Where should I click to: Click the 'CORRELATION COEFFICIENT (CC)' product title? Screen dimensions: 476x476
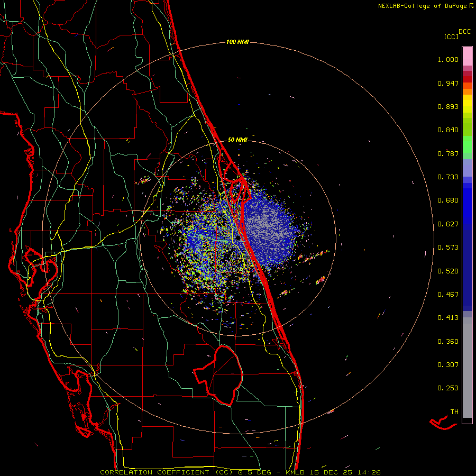[x=167, y=472]
